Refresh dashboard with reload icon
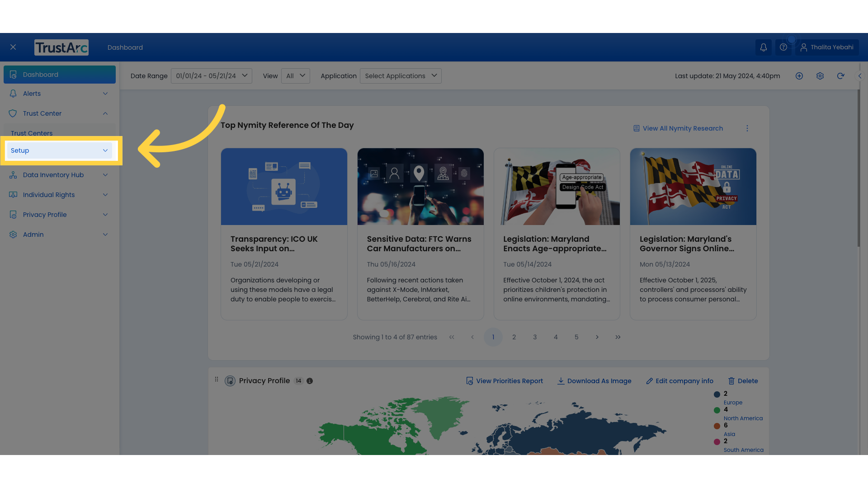The height and width of the screenshot is (488, 868). (x=841, y=76)
